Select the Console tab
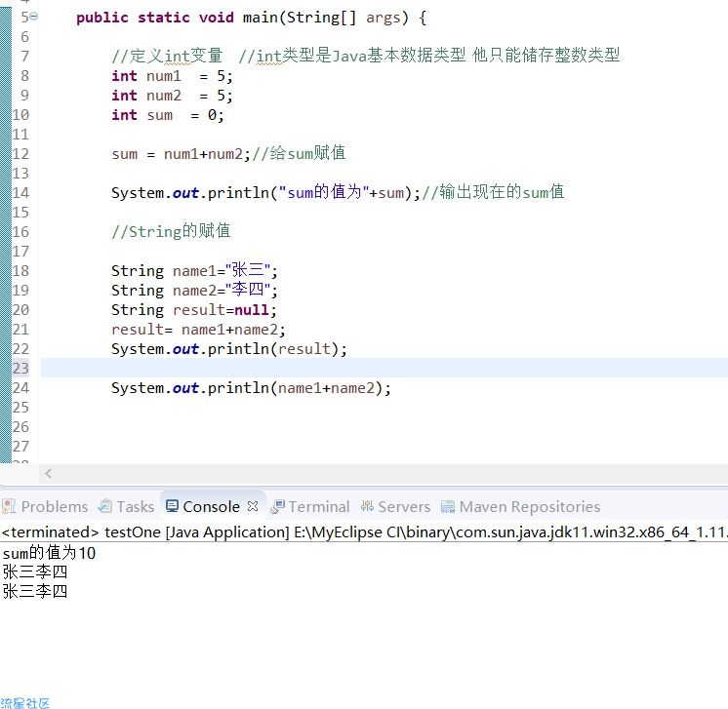Viewport: 728px width, 709px height. tap(211, 507)
